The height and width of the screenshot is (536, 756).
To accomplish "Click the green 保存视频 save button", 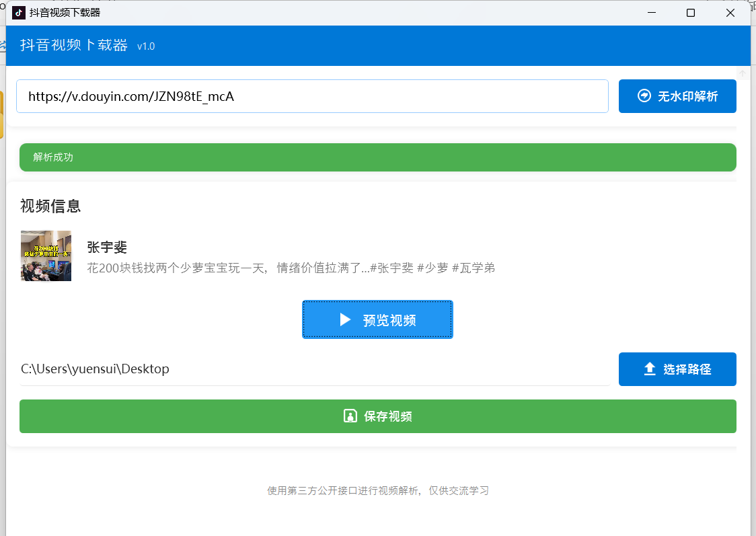I will [377, 416].
